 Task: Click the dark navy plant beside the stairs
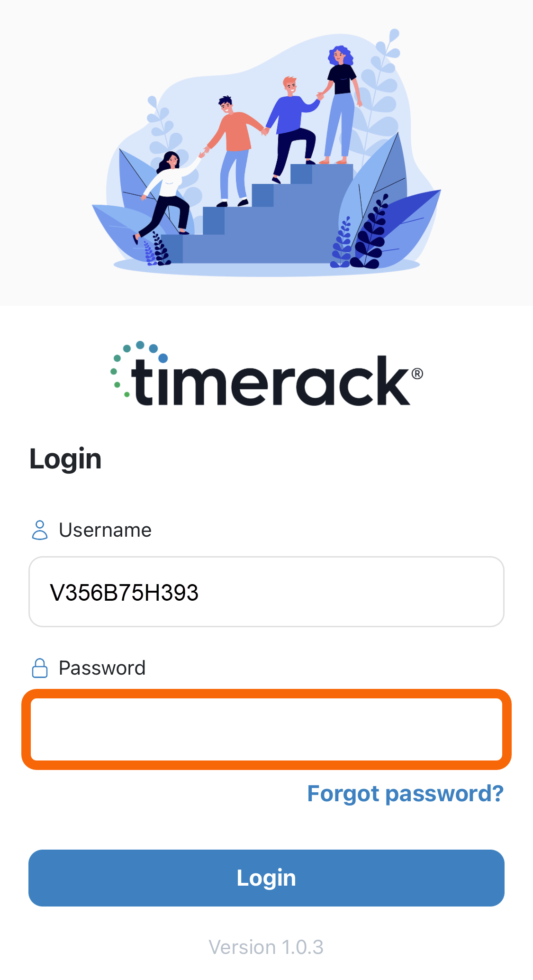tap(373, 232)
